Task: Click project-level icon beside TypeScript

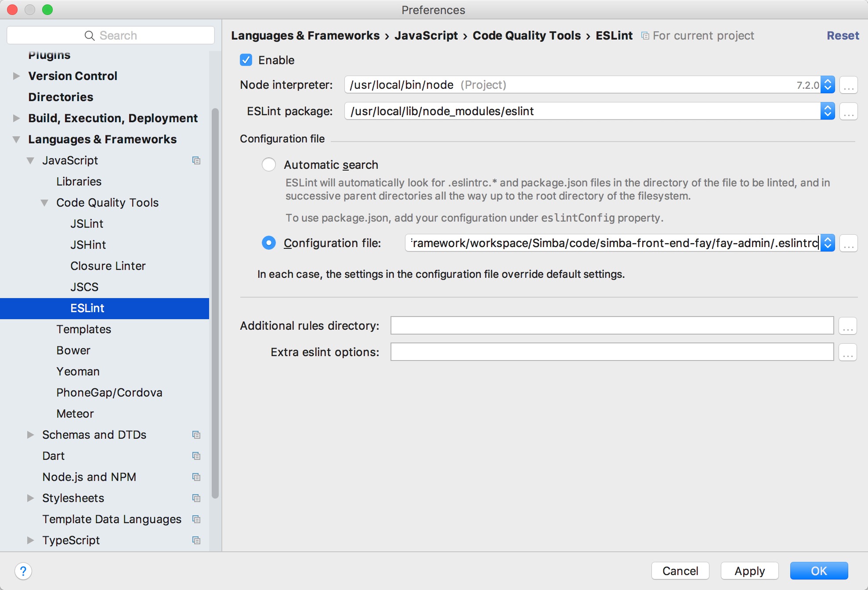Action: point(196,540)
